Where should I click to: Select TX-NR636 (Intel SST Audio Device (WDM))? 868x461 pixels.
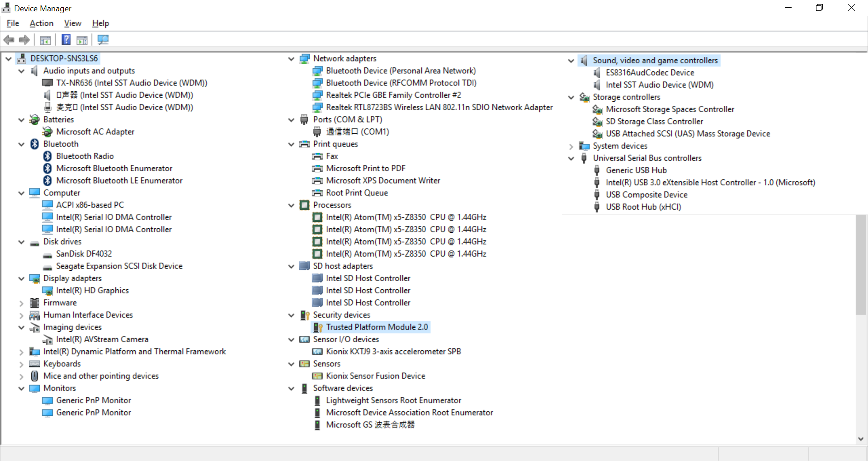pos(132,83)
